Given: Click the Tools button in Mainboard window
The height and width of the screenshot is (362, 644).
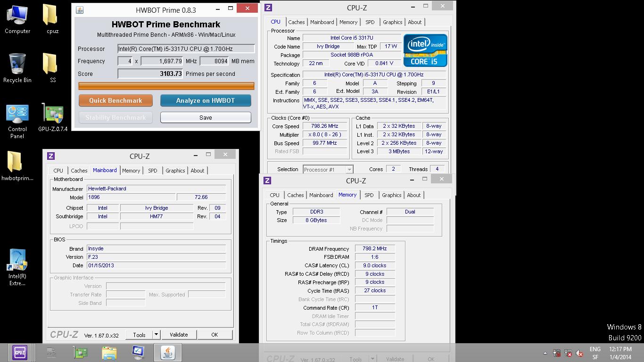Looking at the screenshot, I should click(x=139, y=335).
